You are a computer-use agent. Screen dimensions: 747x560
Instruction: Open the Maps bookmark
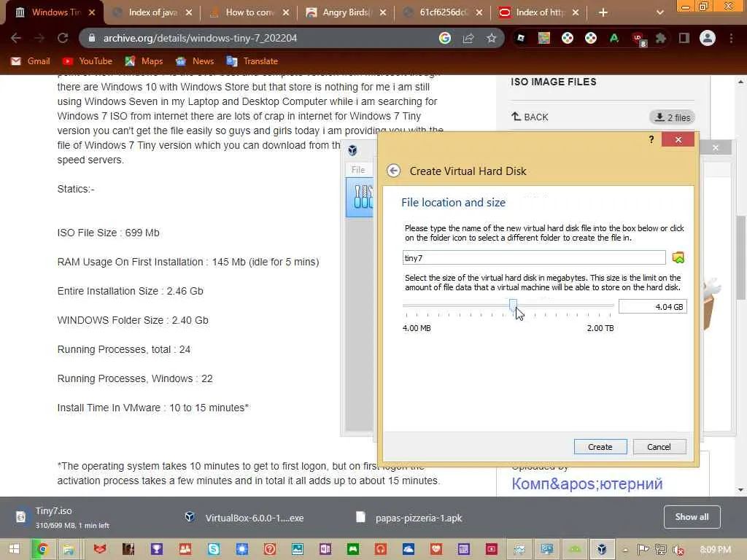coord(144,61)
